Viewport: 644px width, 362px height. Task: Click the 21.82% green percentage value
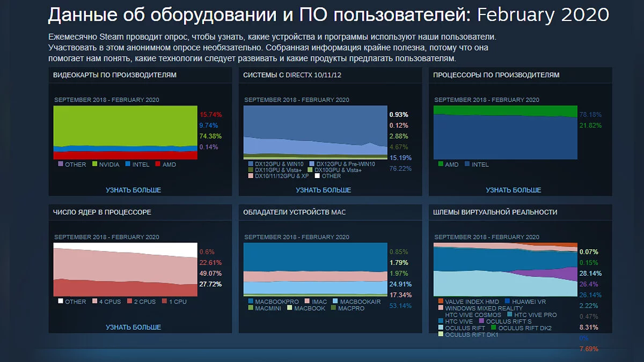pos(590,125)
